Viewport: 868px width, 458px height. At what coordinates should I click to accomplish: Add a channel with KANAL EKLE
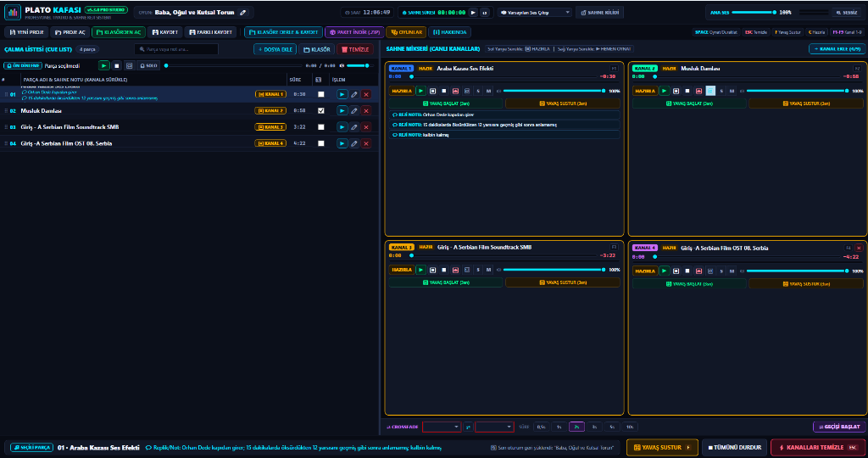(837, 48)
